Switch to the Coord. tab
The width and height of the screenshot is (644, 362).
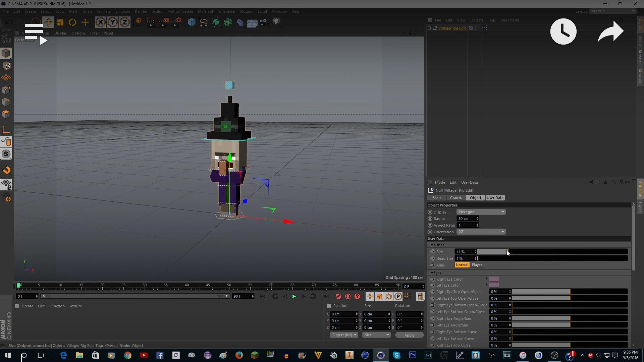coord(456,198)
